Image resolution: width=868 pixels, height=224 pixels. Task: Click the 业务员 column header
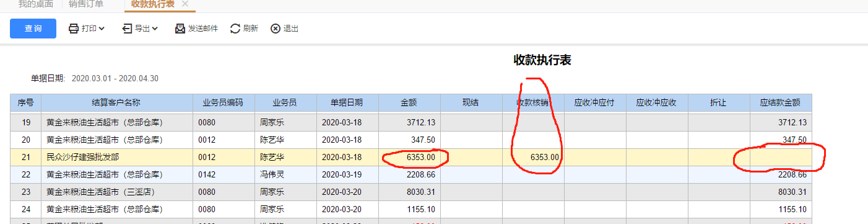point(285,103)
